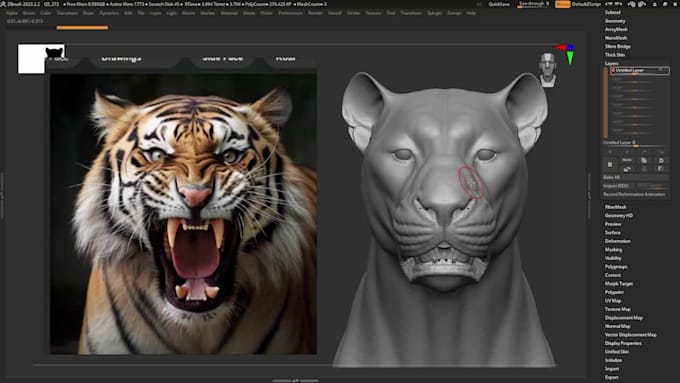Expand the Slime Bridge sub-palette
This screenshot has width=680, height=383.
[618, 46]
